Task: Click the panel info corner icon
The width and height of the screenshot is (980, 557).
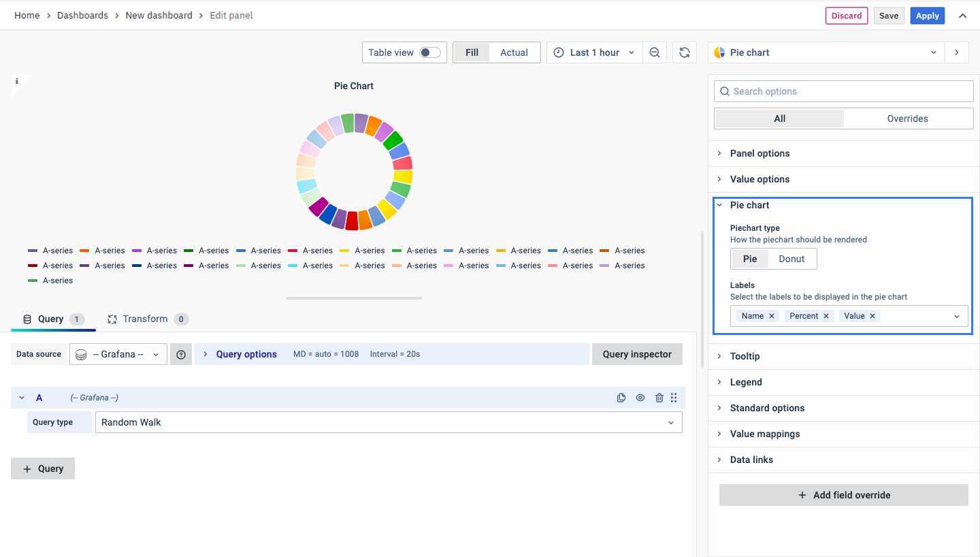Action: (17, 81)
